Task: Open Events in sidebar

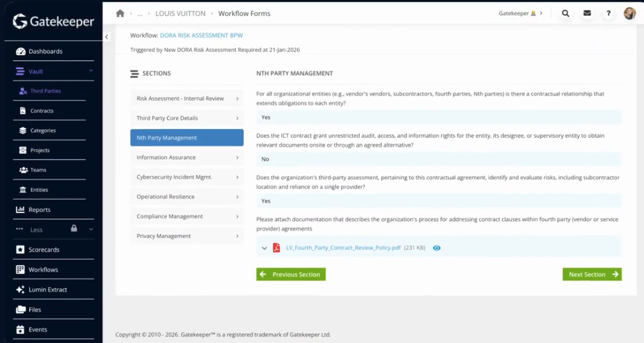Action: pyautogui.click(x=38, y=329)
